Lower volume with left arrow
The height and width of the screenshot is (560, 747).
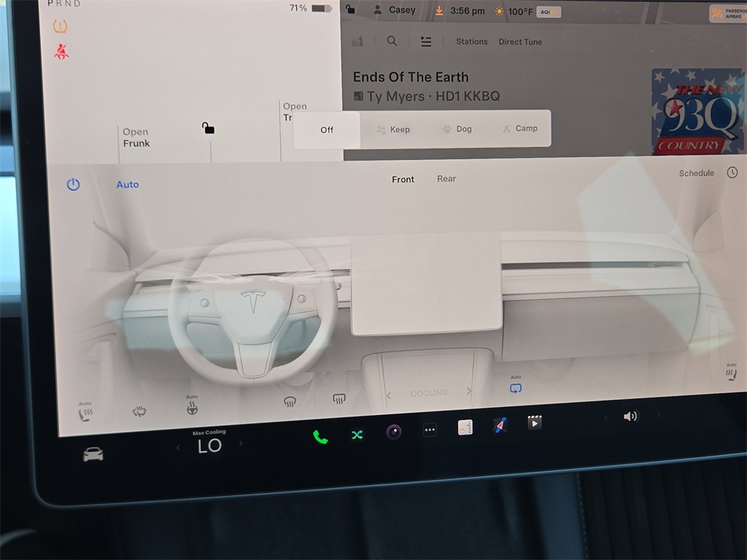tap(605, 418)
